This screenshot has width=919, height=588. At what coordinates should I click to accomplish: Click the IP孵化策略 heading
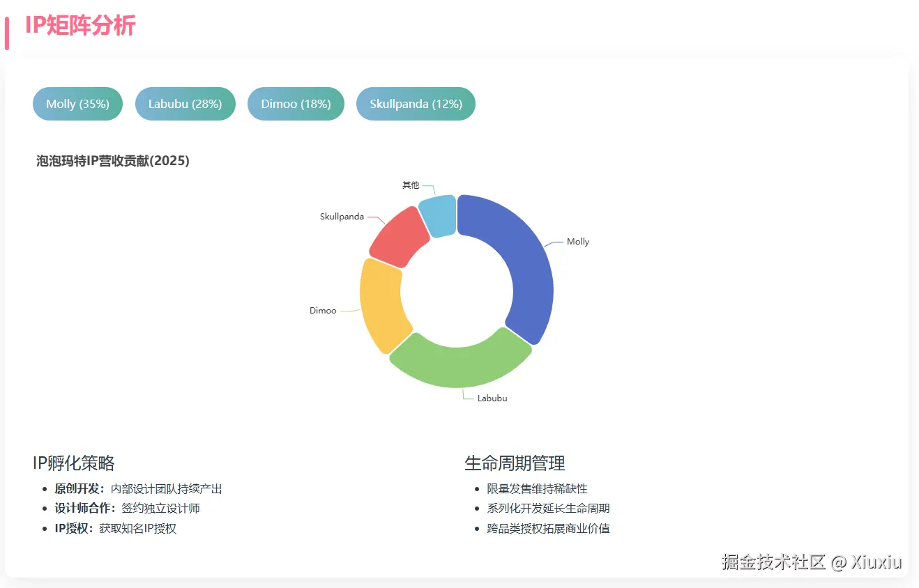pos(74,463)
